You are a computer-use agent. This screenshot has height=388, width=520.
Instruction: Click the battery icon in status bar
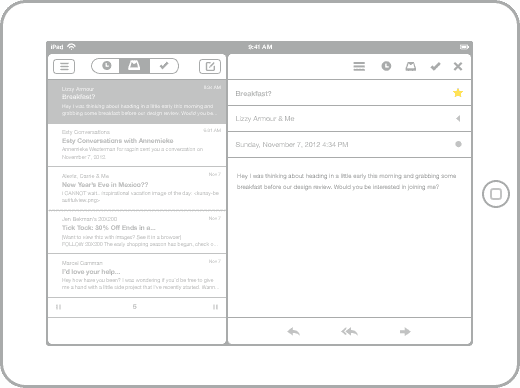point(464,47)
